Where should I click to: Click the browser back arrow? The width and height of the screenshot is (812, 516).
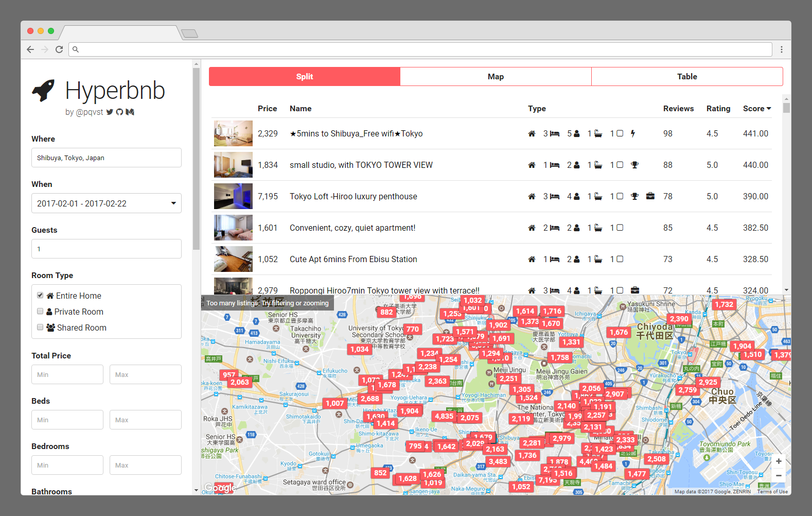[x=30, y=49]
